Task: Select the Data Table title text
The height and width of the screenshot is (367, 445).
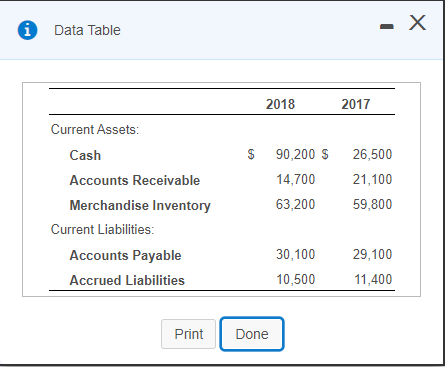Action: (x=87, y=30)
